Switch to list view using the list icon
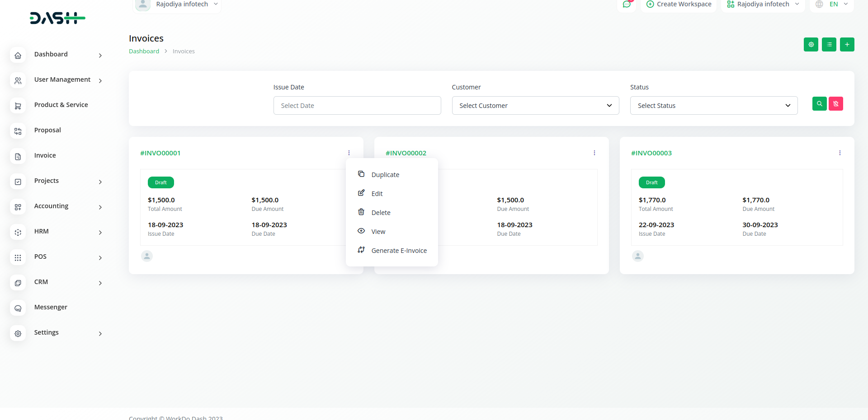868x420 pixels. 829,45
